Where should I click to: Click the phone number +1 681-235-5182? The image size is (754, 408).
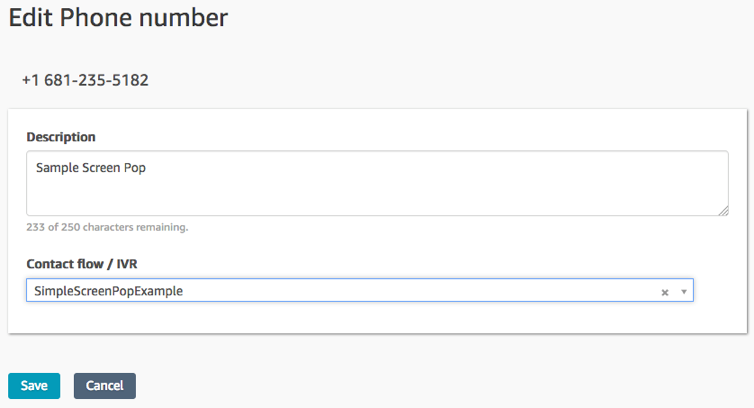(85, 80)
